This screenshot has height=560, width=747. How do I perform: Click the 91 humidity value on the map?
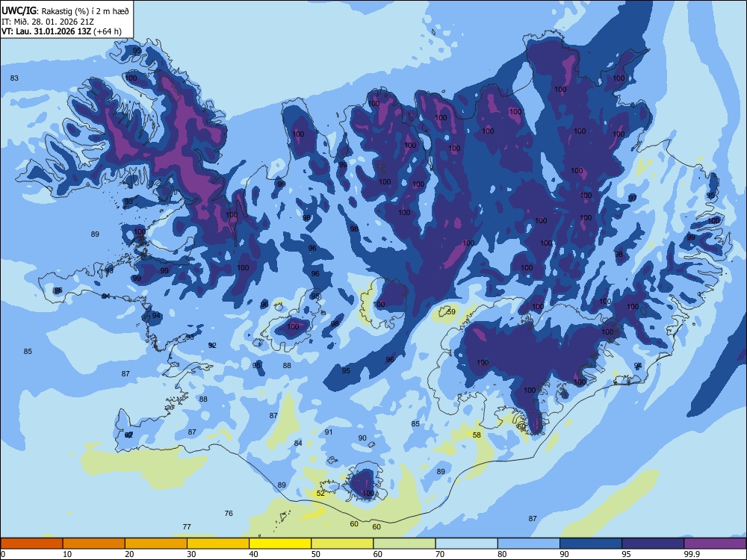point(329,432)
